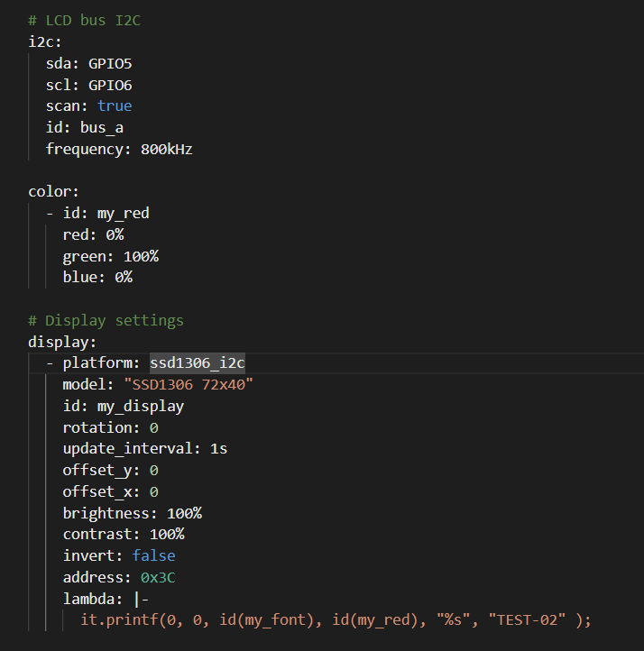The image size is (644, 651).
Task: Click the GPIO6 value for scl
Action: pyautogui.click(x=110, y=85)
